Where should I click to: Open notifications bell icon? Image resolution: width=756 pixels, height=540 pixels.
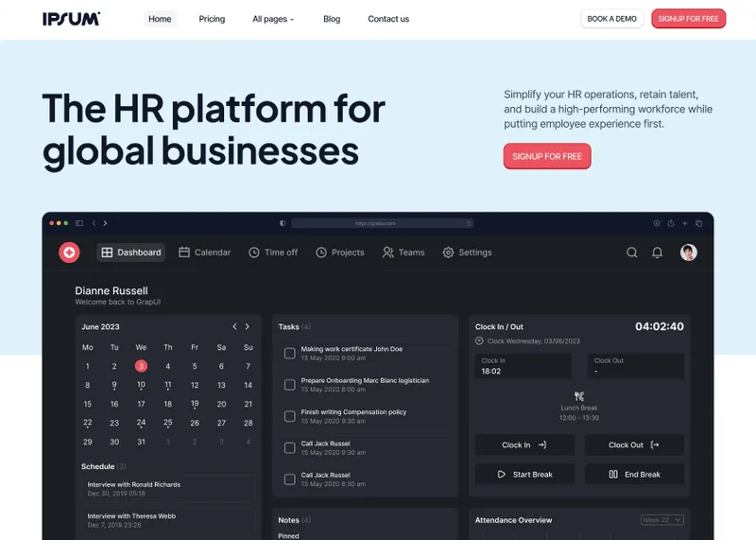tap(657, 253)
